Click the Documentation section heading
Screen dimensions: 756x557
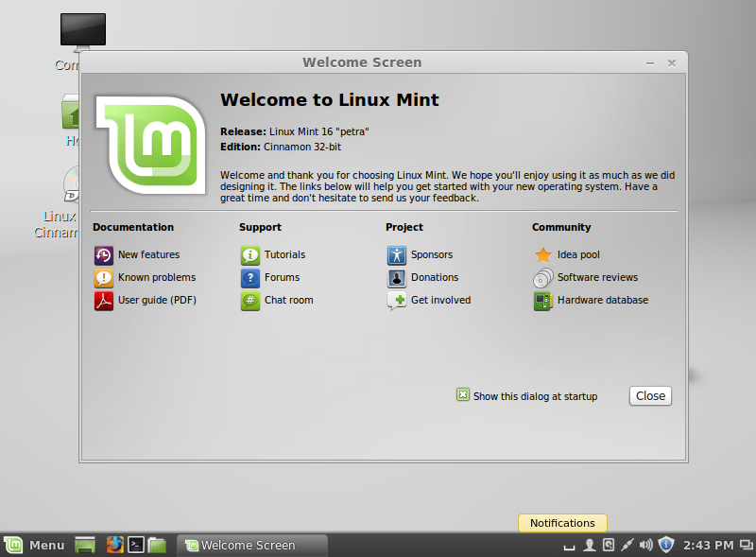pos(133,227)
